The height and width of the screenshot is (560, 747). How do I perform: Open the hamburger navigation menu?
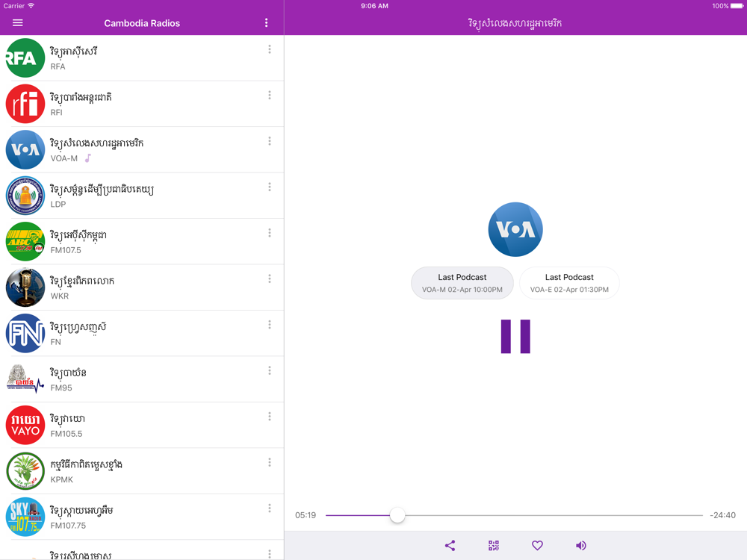(18, 23)
